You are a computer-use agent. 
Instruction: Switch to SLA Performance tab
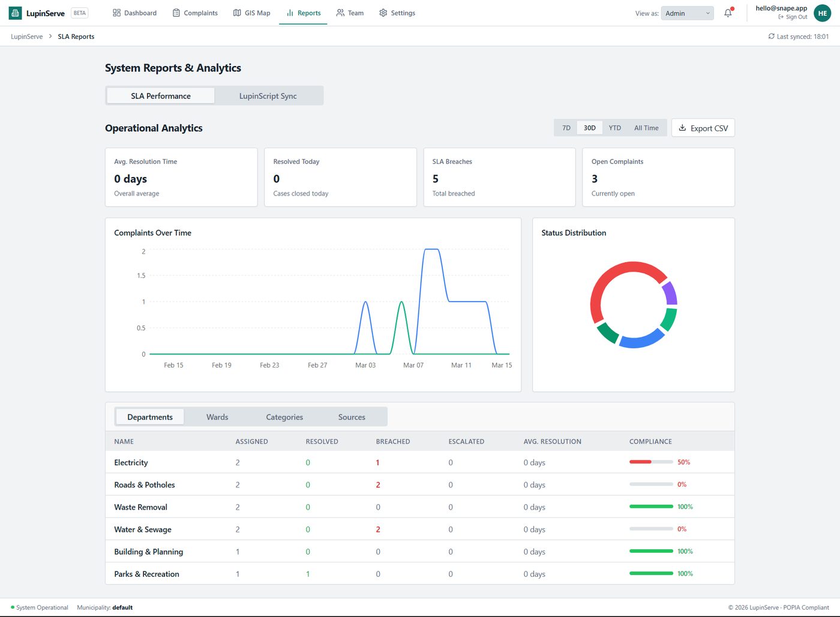(x=161, y=96)
